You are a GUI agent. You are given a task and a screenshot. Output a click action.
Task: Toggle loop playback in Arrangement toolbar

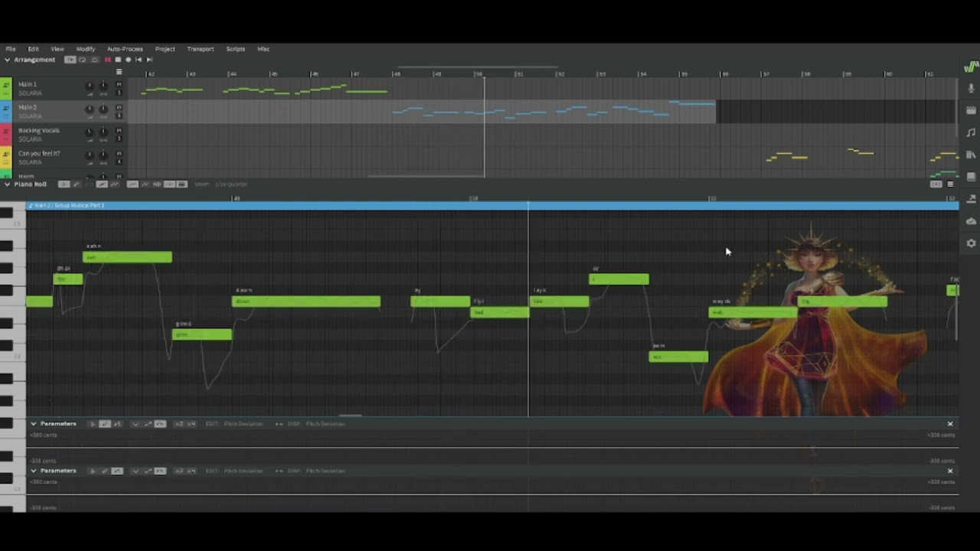click(82, 60)
